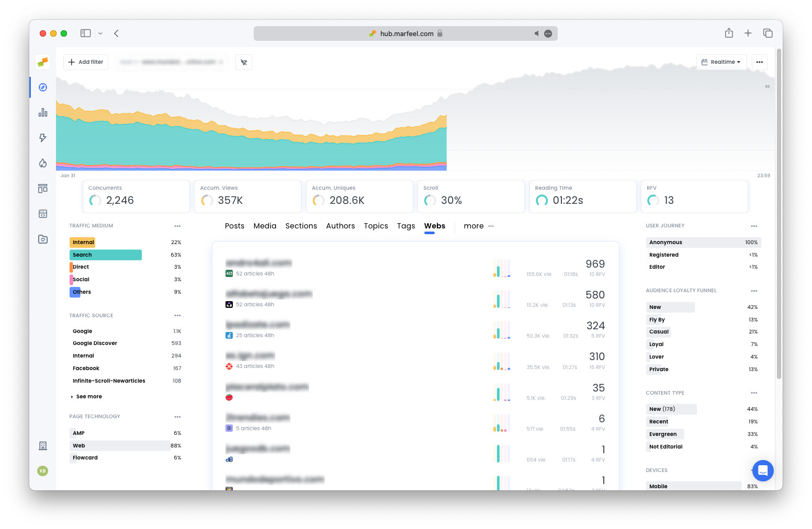This screenshot has width=812, height=529.
Task: Open the more tabs dropdown
Action: 478,226
